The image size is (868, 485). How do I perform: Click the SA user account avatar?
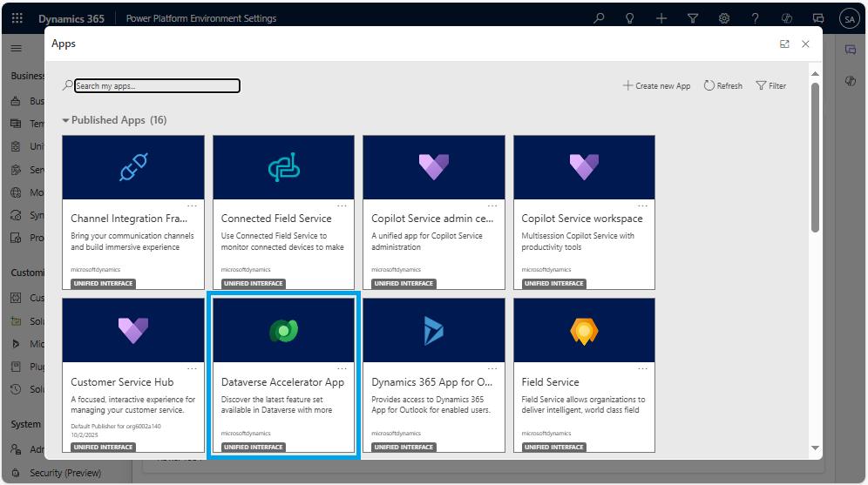coord(849,18)
